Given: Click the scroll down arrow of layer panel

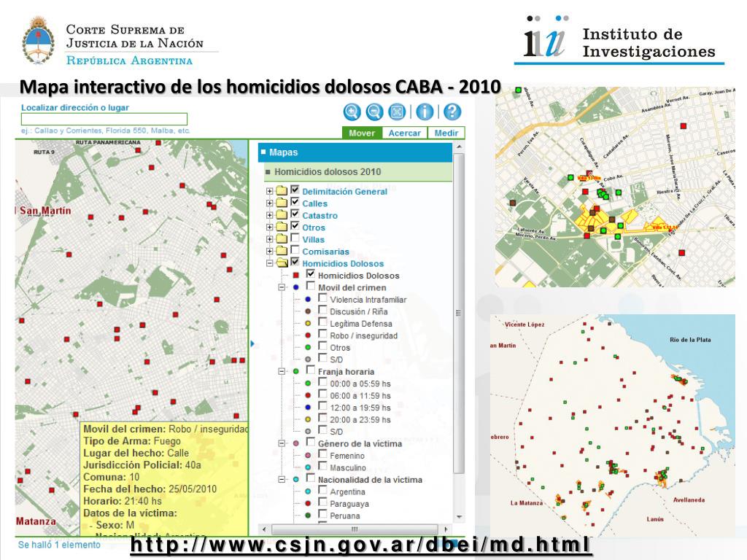Looking at the screenshot, I should click(x=459, y=517).
